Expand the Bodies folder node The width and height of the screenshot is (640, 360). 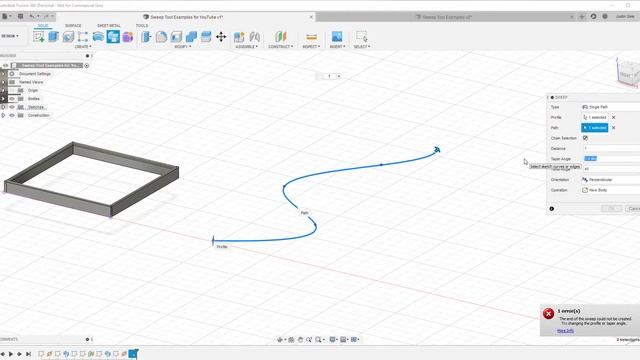tap(3, 99)
